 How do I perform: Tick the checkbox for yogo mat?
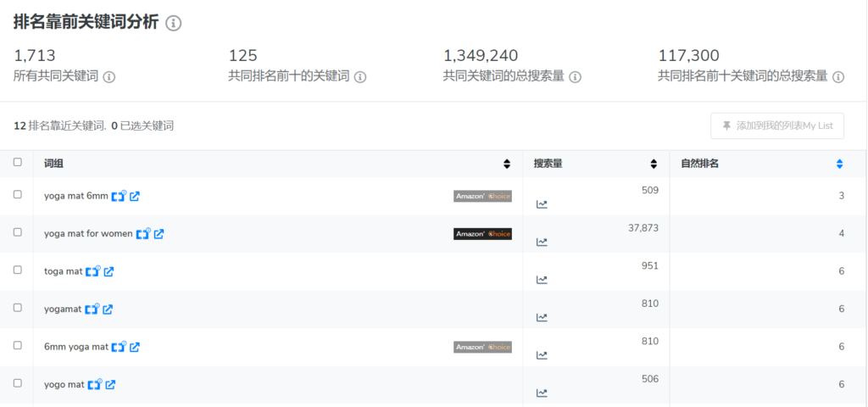18,384
